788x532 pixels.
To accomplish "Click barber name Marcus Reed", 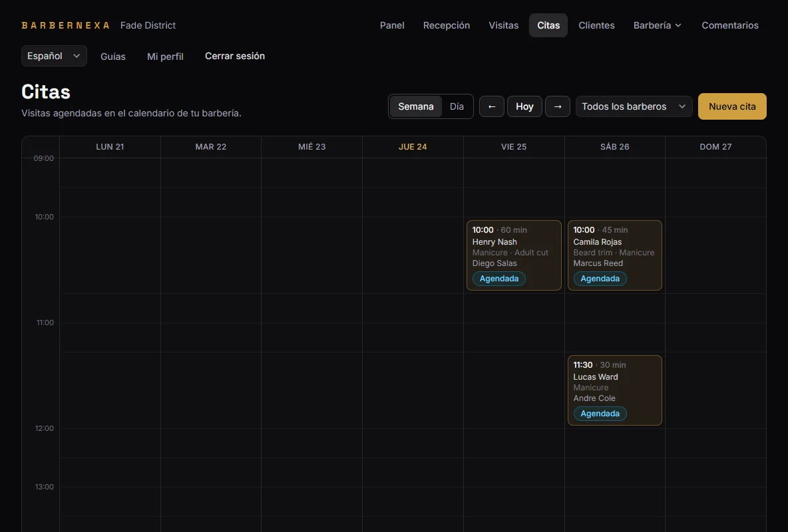I will (598, 263).
